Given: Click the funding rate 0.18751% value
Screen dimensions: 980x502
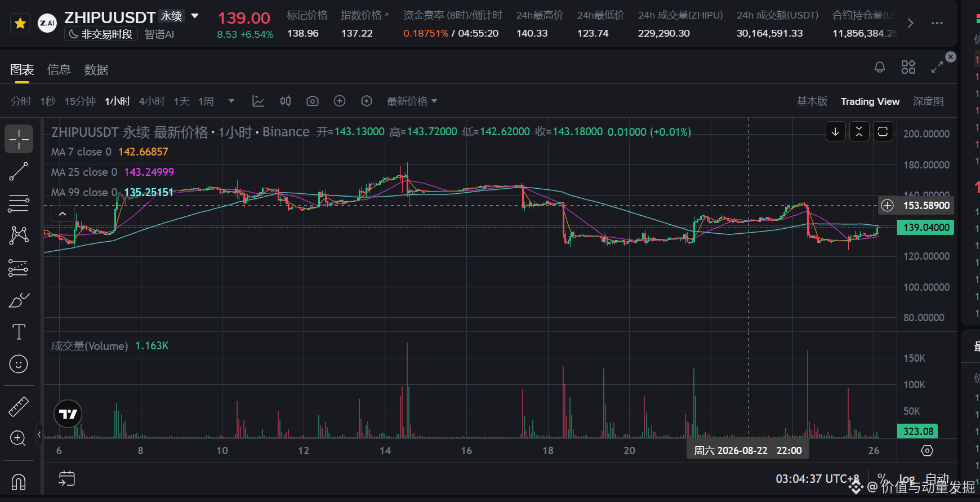Looking at the screenshot, I should (x=426, y=33).
